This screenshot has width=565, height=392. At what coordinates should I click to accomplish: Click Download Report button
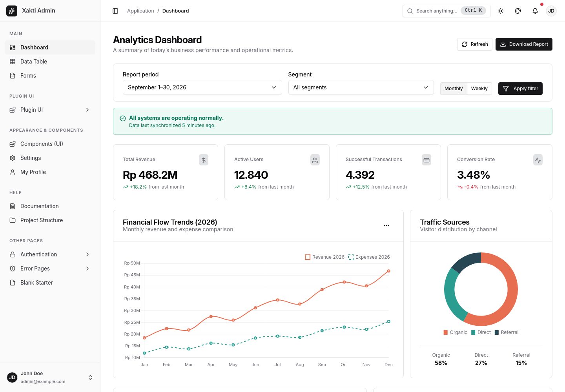click(x=524, y=44)
